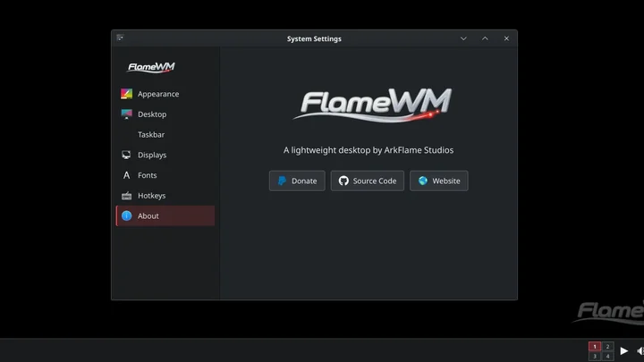Click the PayPal icon on Donate
This screenshot has width=644, height=362.
point(282,181)
